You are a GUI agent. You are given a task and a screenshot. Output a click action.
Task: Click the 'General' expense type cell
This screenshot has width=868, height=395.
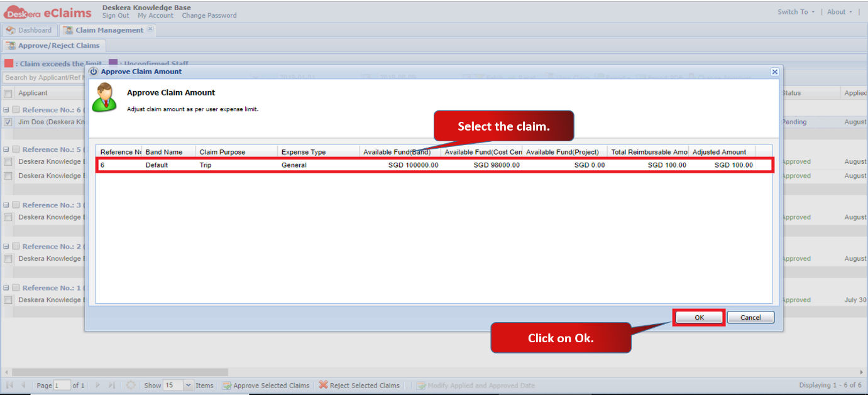[x=294, y=165]
